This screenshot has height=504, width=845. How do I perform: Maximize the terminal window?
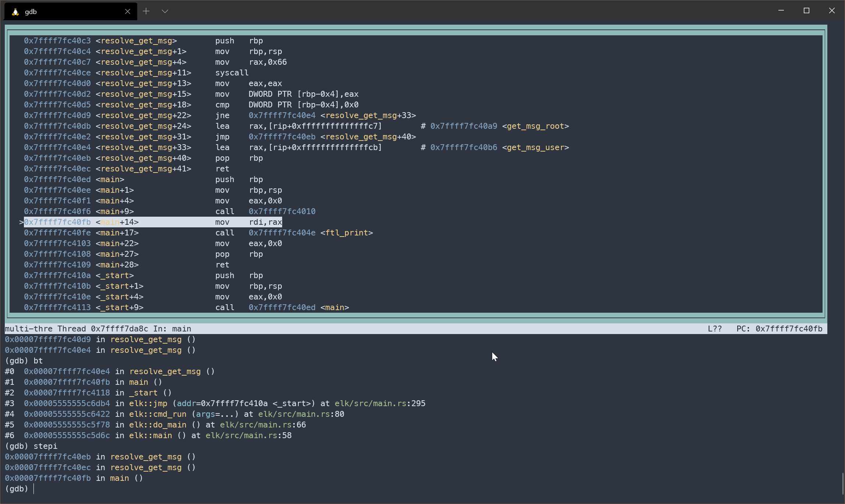[806, 11]
